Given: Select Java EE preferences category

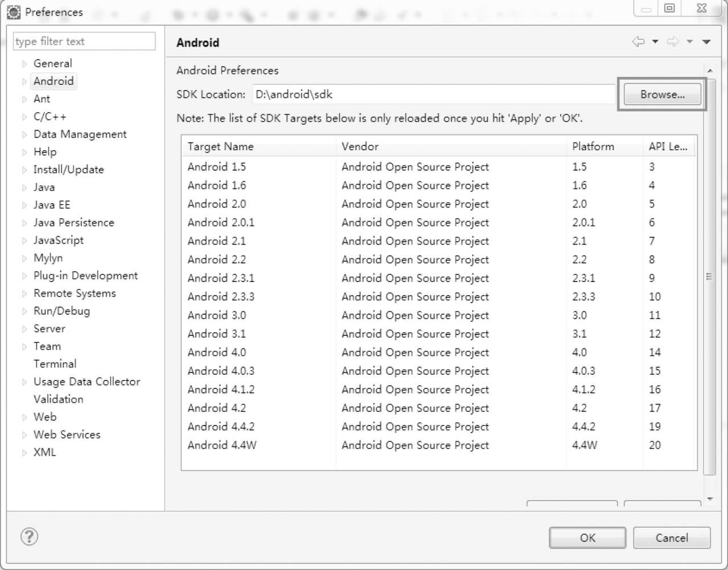Looking at the screenshot, I should tap(52, 204).
